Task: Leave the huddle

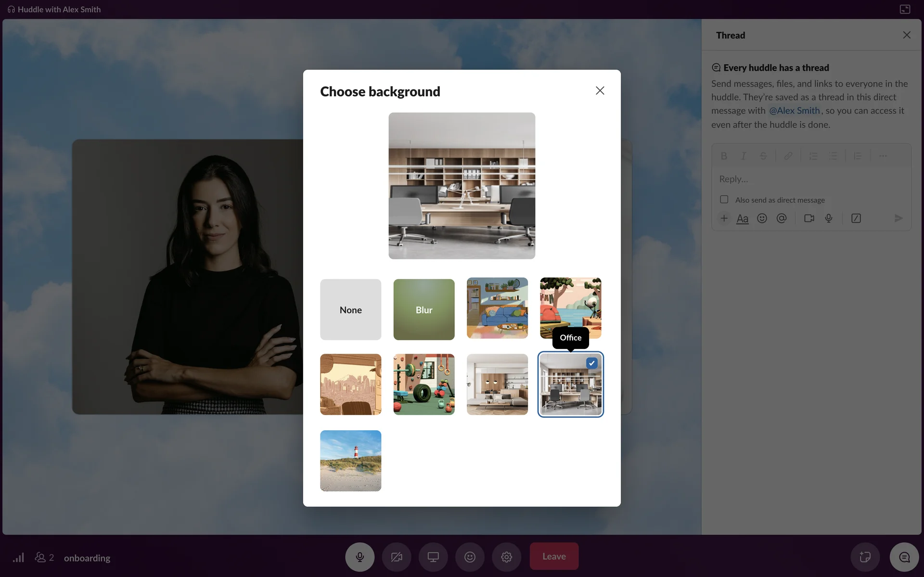Action: [x=554, y=556]
